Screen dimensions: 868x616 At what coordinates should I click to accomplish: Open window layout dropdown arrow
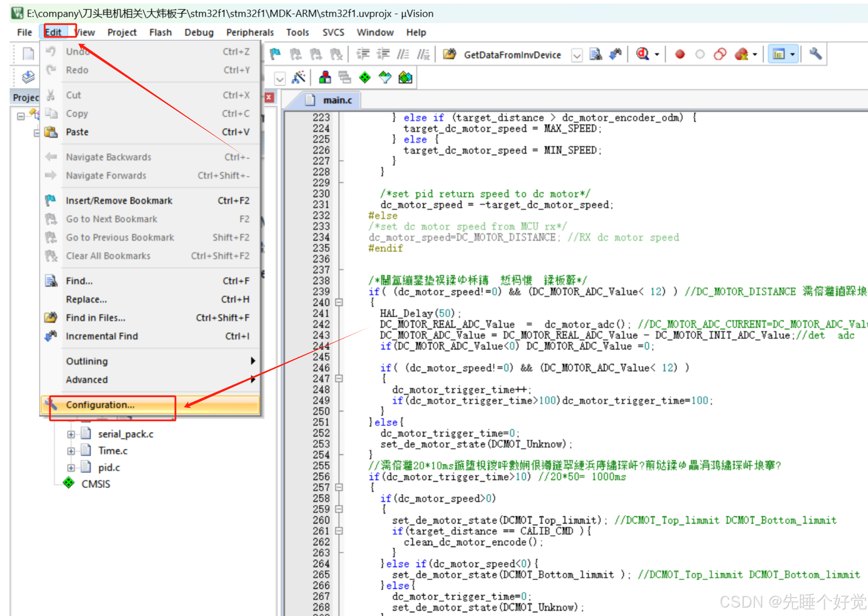(x=793, y=55)
